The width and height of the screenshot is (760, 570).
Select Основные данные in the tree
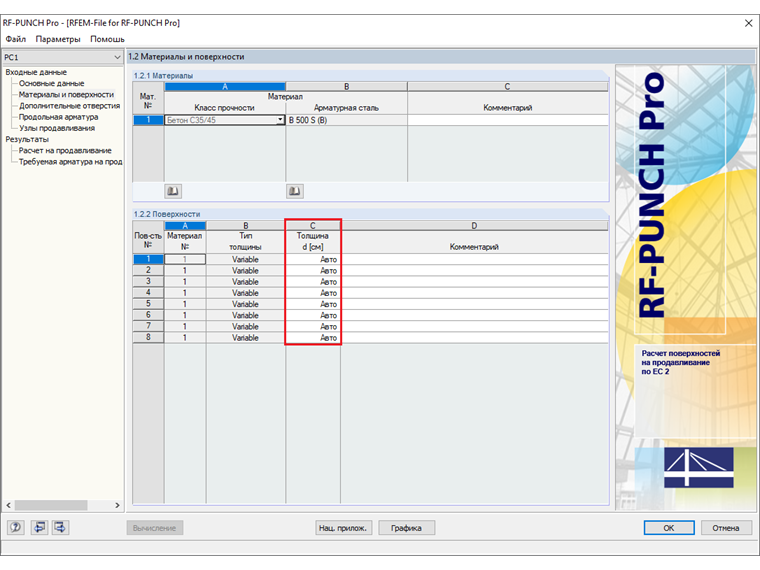click(x=51, y=83)
